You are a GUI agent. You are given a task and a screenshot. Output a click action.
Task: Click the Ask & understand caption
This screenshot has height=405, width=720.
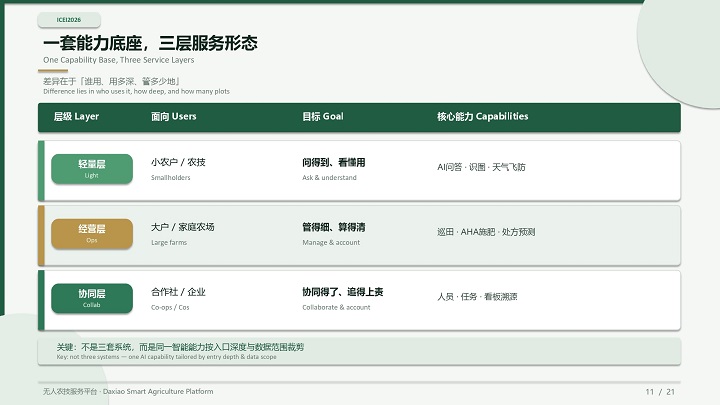coord(329,178)
